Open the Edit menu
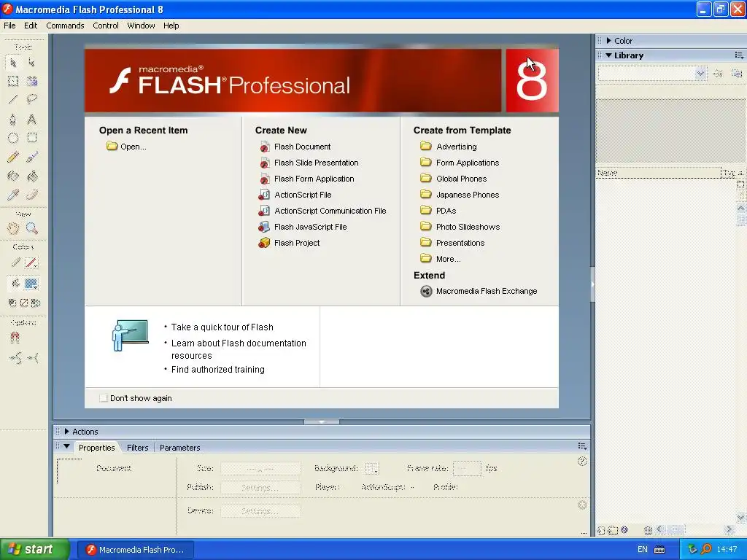This screenshot has width=747, height=560. pos(31,26)
